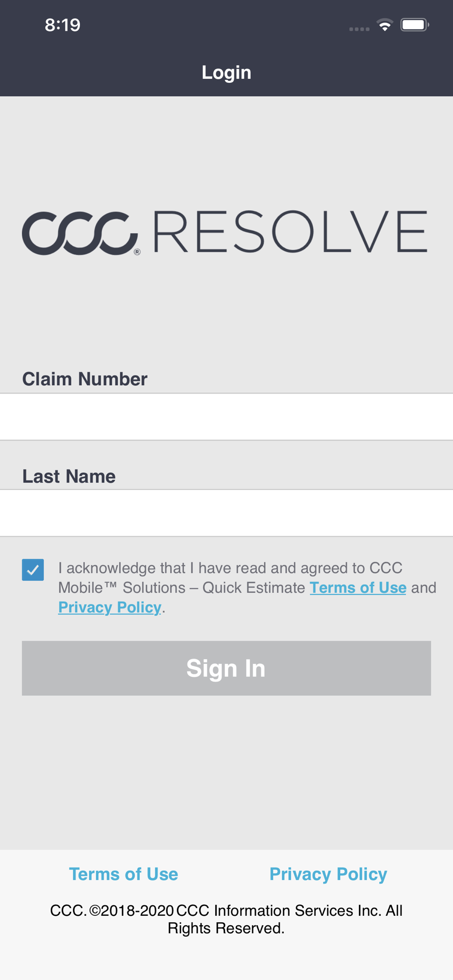This screenshot has width=453, height=980.
Task: Click the Last Name label
Action: 69,476
